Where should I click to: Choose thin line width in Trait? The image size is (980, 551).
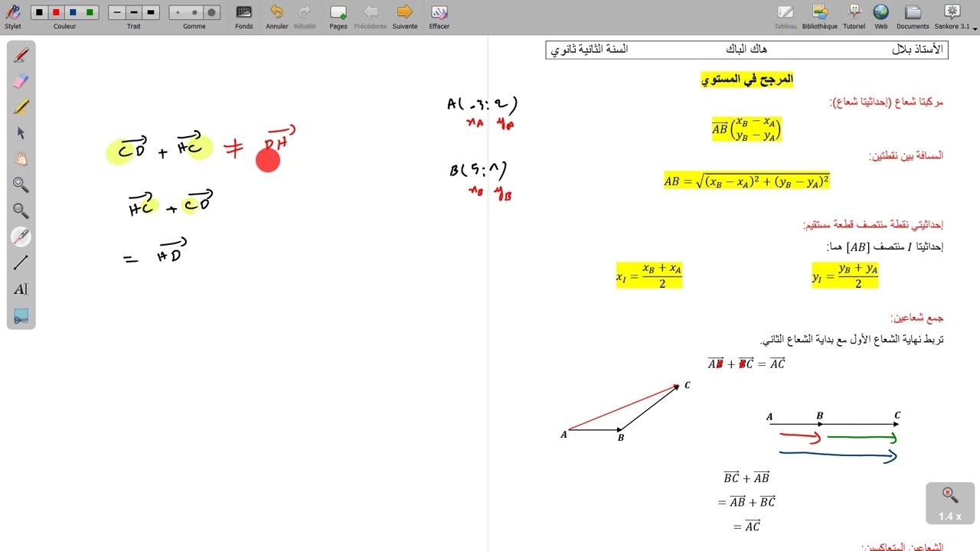116,12
